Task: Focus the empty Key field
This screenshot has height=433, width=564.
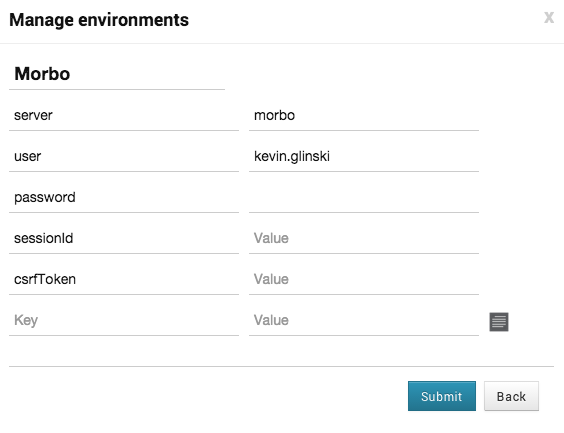Action: [124, 321]
